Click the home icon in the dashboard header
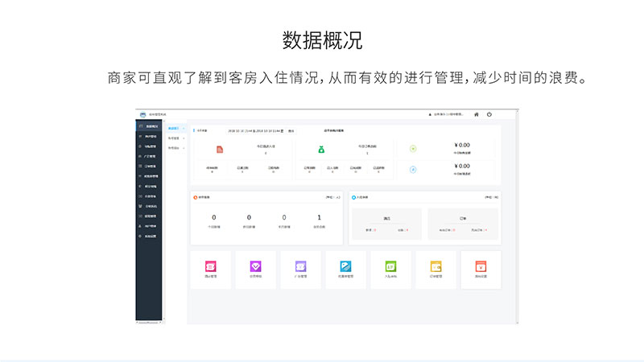This screenshot has height=362, width=644. click(x=477, y=114)
